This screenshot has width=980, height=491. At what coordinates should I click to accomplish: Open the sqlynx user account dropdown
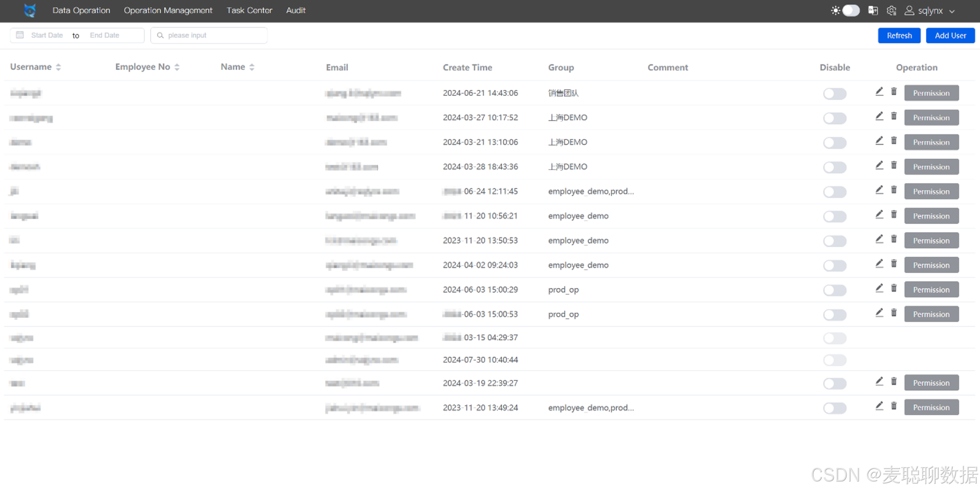click(930, 10)
